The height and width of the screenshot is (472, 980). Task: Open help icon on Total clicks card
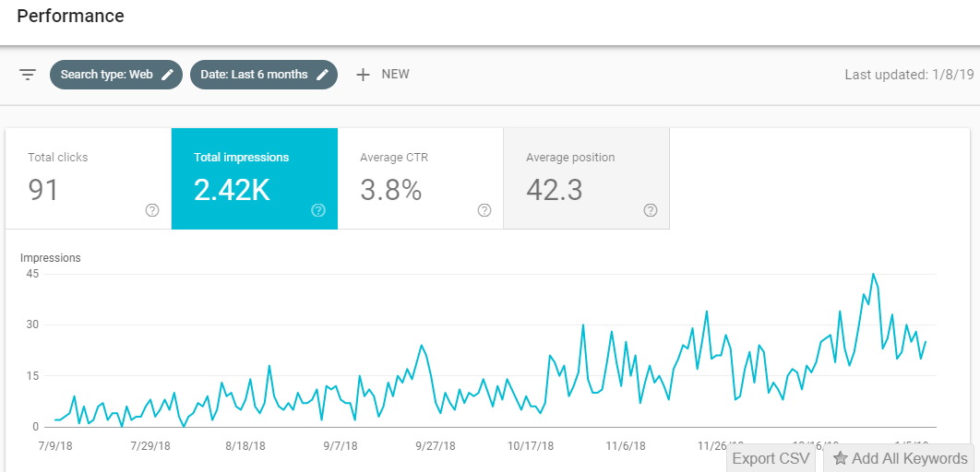[152, 210]
